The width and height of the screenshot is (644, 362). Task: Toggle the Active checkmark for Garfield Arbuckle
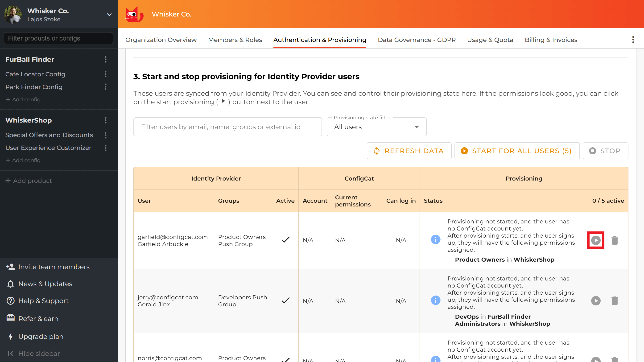click(x=285, y=239)
